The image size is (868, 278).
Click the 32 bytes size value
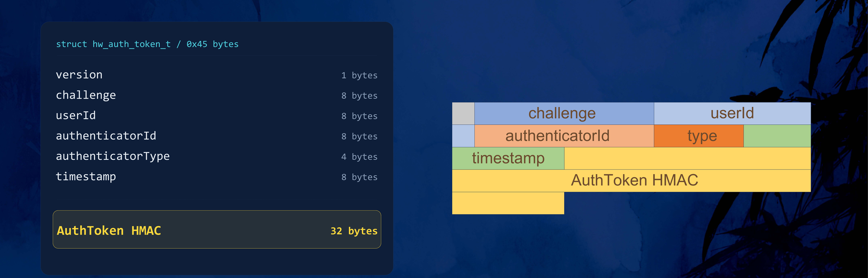[x=354, y=231]
